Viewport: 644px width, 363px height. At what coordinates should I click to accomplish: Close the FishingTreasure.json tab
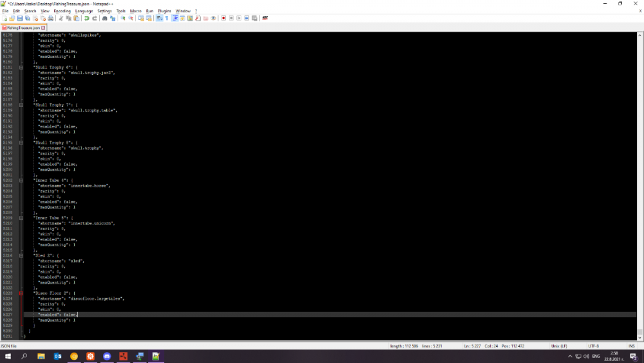click(43, 28)
